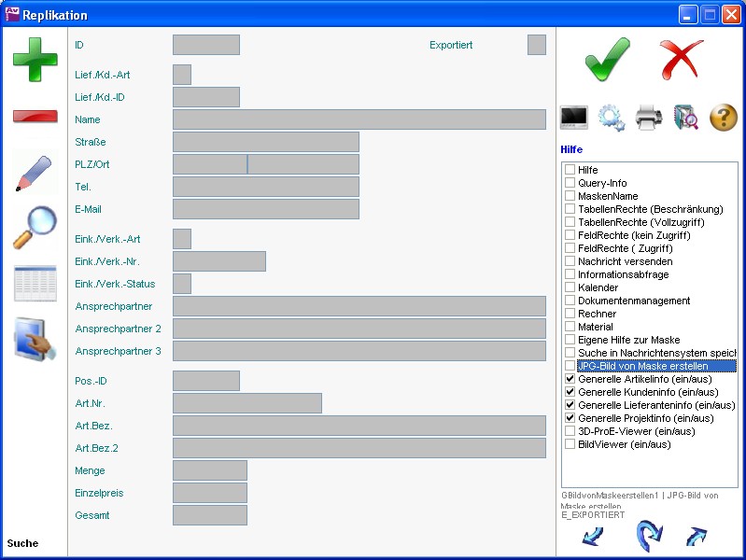The height and width of the screenshot is (560, 746).
Task: Toggle the BildViewer (ein/aus) checkbox
Action: (570, 445)
